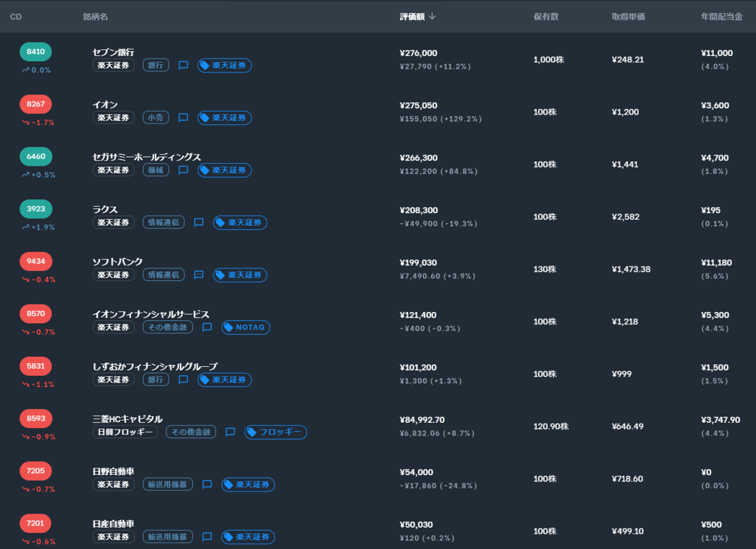Select the holding count 120.90株
Image resolution: width=756 pixels, height=549 pixels.
point(551,427)
